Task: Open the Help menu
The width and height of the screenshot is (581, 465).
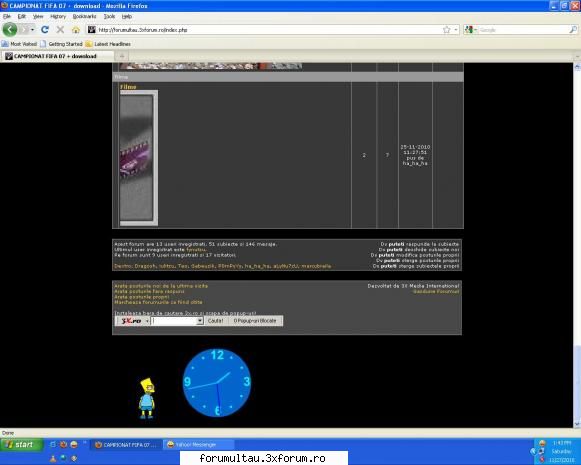Action: click(x=127, y=16)
